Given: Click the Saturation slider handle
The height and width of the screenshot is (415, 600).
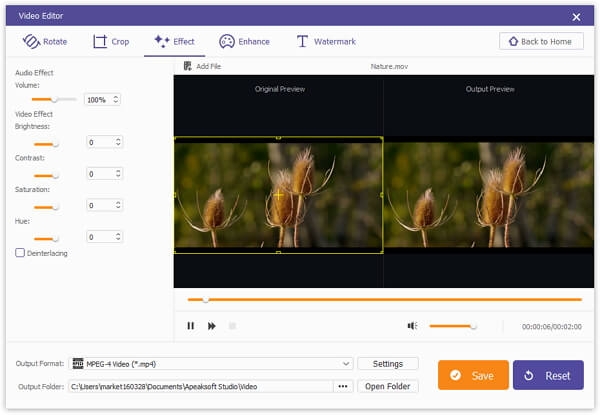Looking at the screenshot, I should (x=56, y=207).
